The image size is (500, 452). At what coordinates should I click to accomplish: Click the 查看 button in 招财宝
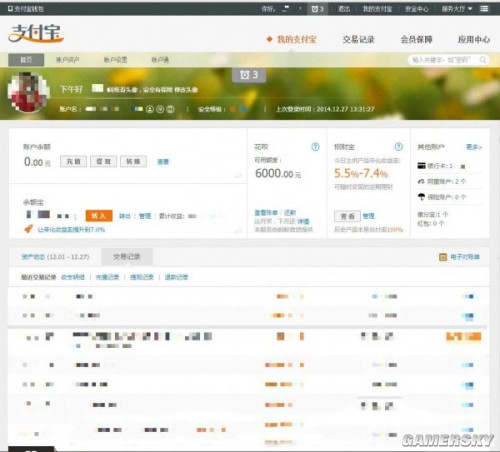pyautogui.click(x=347, y=216)
